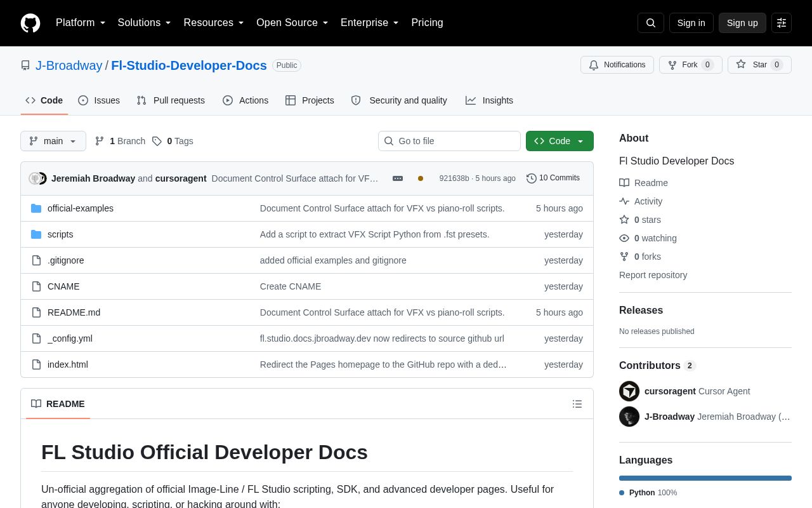812x508 pixels.
Task: Click cursoragent commit author name
Action: coord(181,178)
